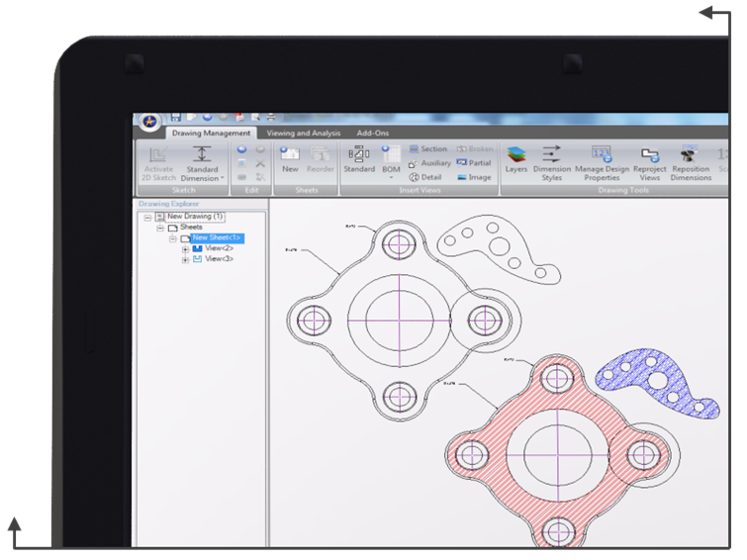
Task: Create a New sheet
Action: [290, 159]
